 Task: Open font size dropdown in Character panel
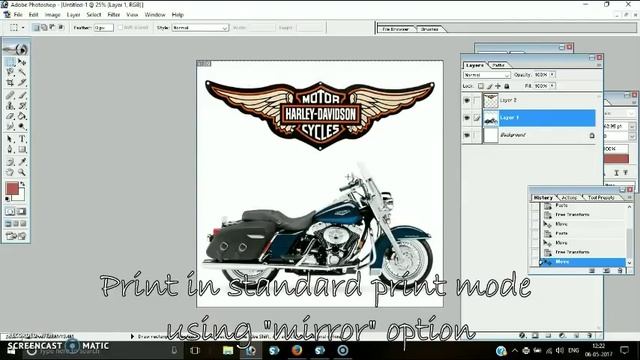coord(632,127)
